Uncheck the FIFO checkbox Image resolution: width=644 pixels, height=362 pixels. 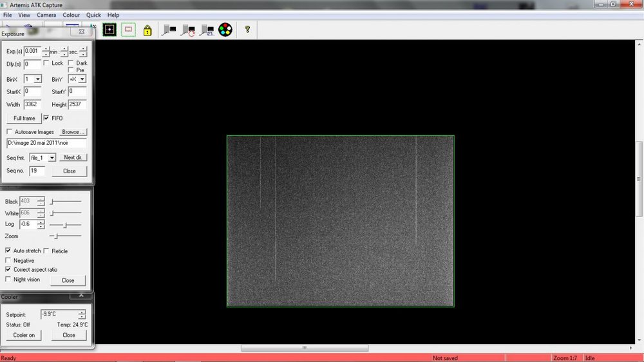coord(46,118)
